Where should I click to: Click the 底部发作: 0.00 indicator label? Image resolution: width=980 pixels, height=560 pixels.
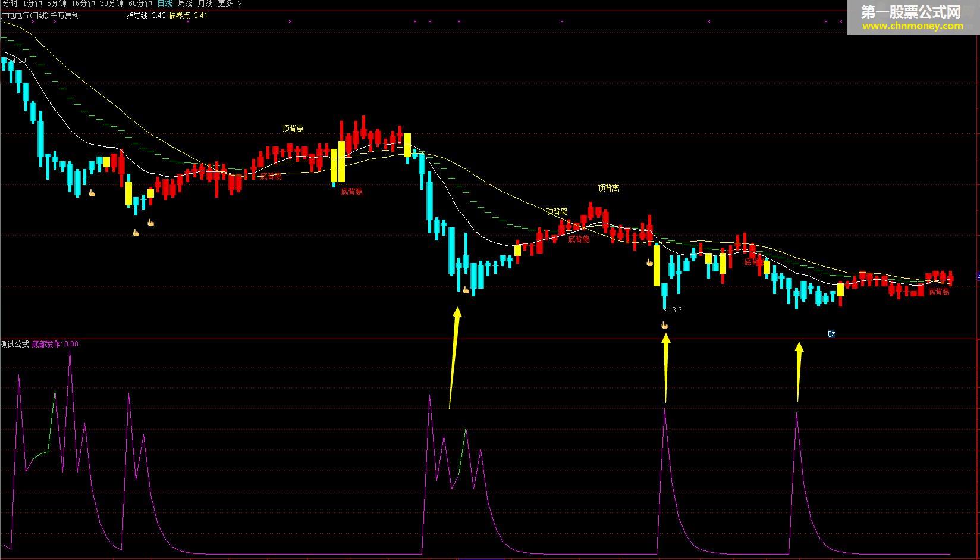(55, 344)
